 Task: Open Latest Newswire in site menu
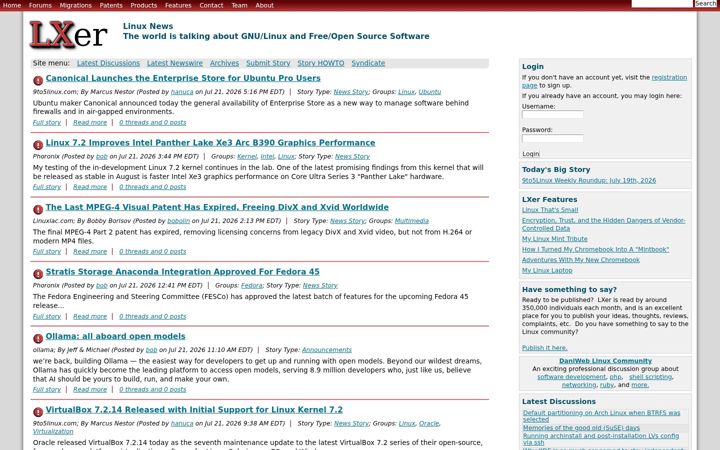[x=174, y=63]
